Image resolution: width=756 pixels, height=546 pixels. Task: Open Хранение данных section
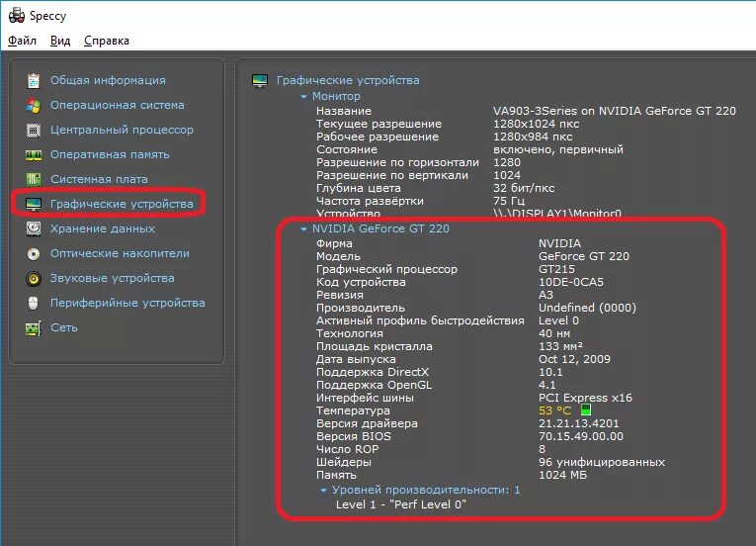[x=103, y=228]
